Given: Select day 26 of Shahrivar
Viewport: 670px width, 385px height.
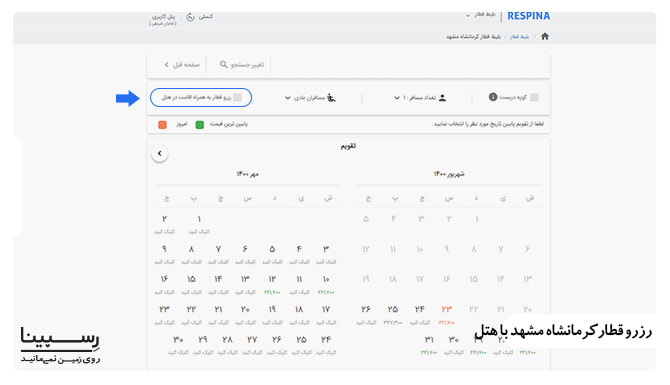Looking at the screenshot, I should (366, 314).
